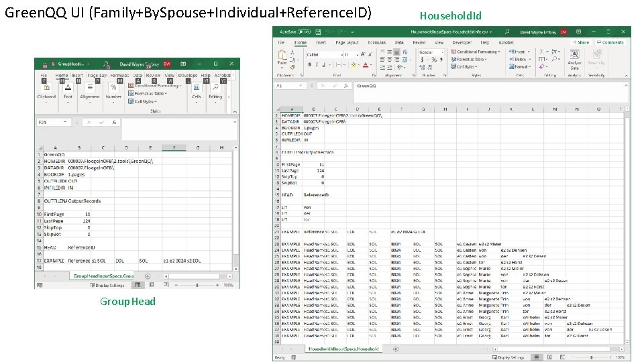The image size is (644, 362).
Task: Click zoom slider in GroupHead status bar
Action: pos(197,285)
